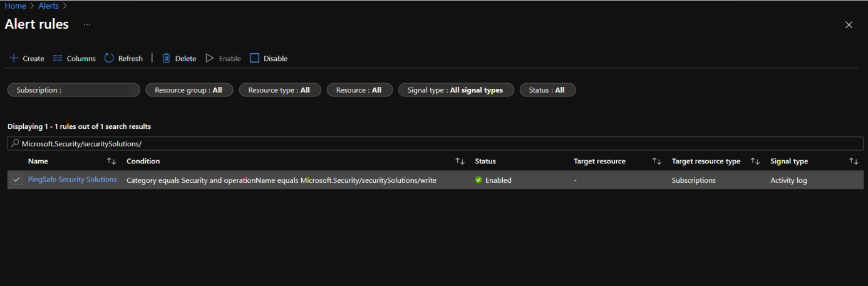This screenshot has height=286, width=868.
Task: Go to Home breadcrumb
Action: tap(15, 6)
